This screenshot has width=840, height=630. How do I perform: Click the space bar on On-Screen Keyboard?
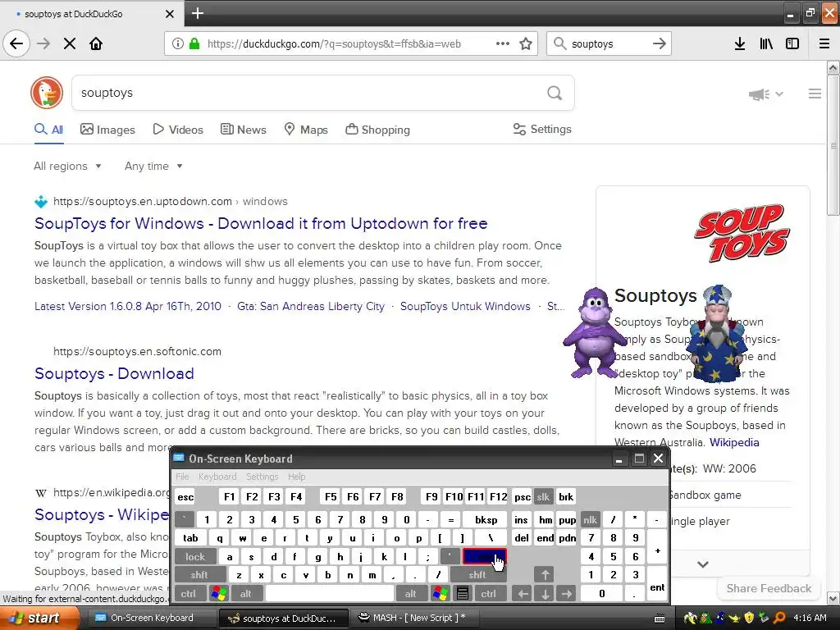click(x=330, y=594)
